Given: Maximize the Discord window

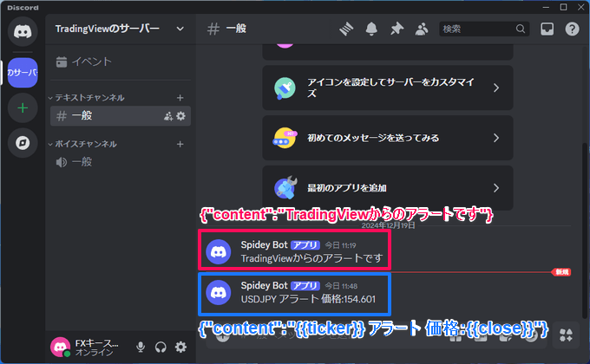Looking at the screenshot, I should pyautogui.click(x=563, y=7).
